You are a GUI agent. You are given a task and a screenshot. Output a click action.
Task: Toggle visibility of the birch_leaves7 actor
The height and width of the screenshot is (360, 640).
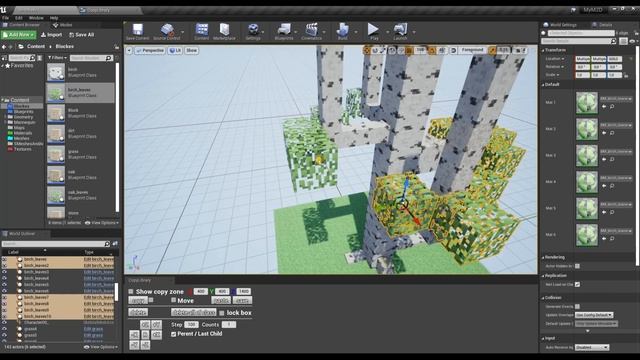click(4, 297)
